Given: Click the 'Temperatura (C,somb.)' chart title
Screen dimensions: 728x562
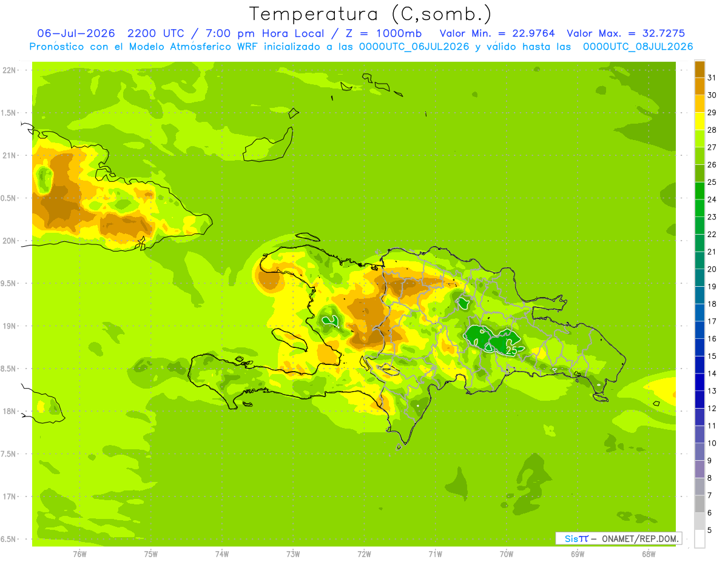Looking at the screenshot, I should [x=370, y=14].
